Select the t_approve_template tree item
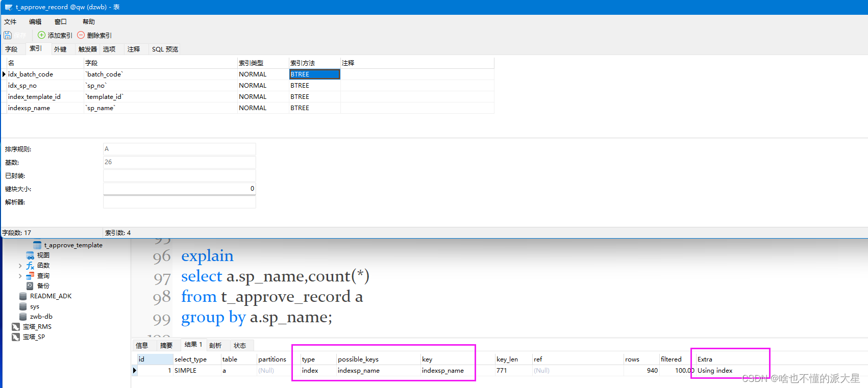 pyautogui.click(x=73, y=245)
